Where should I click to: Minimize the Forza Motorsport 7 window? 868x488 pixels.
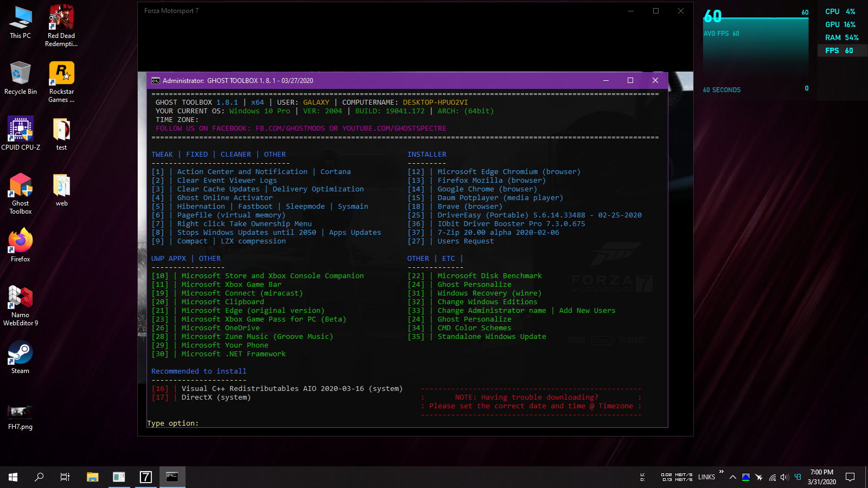(x=631, y=11)
